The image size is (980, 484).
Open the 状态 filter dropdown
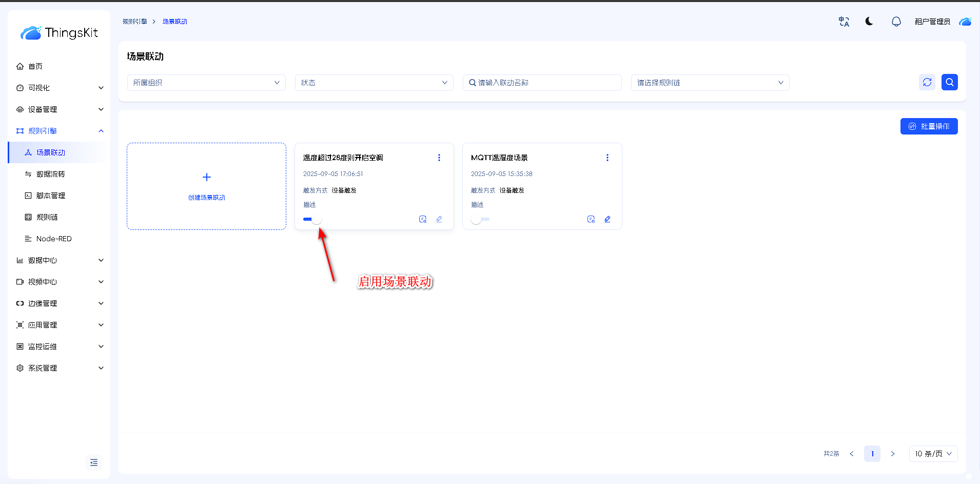374,83
